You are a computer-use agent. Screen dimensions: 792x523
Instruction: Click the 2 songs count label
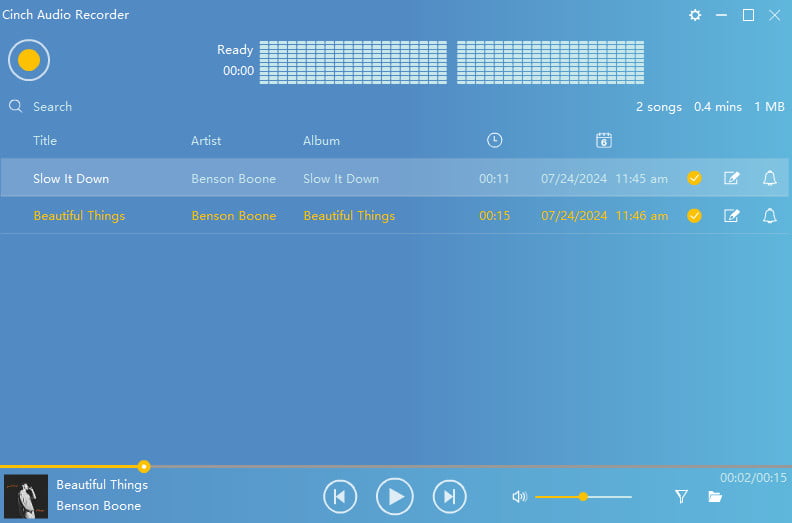tap(659, 107)
